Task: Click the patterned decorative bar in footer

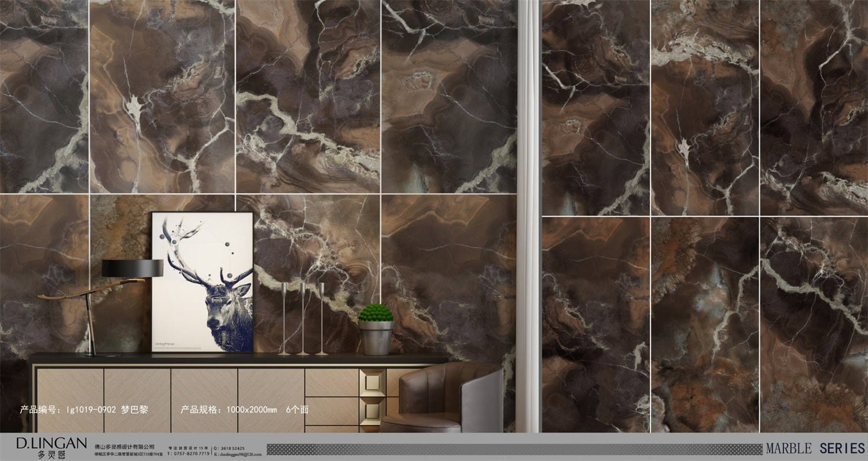Action: [x=514, y=449]
